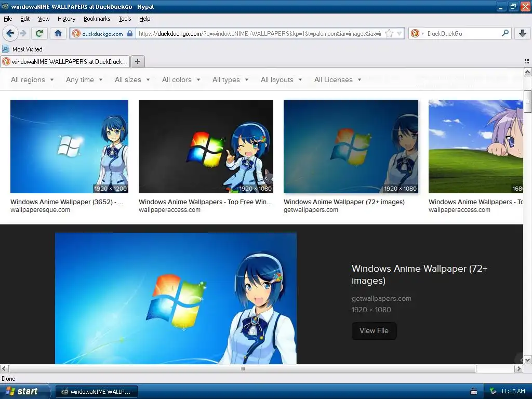Viewport: 532px width, 399px height.
Task: Show all tabs with the grid icon
Action: click(x=527, y=61)
